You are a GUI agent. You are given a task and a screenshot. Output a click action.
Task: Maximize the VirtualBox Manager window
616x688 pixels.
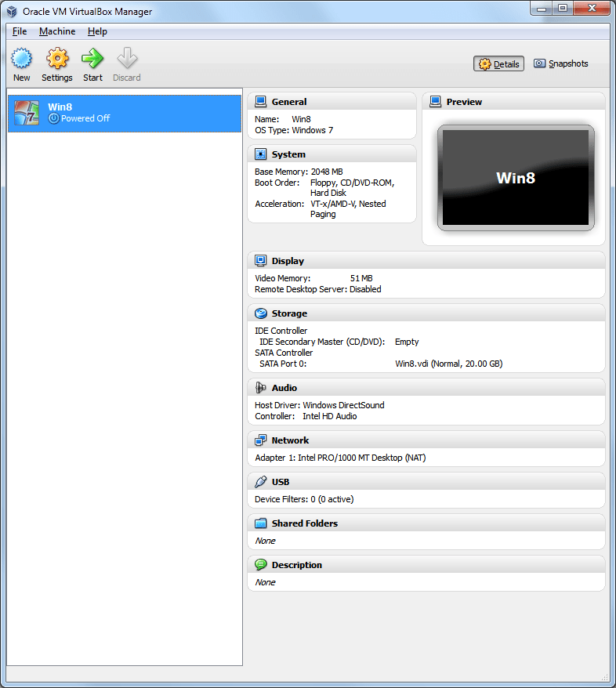563,9
